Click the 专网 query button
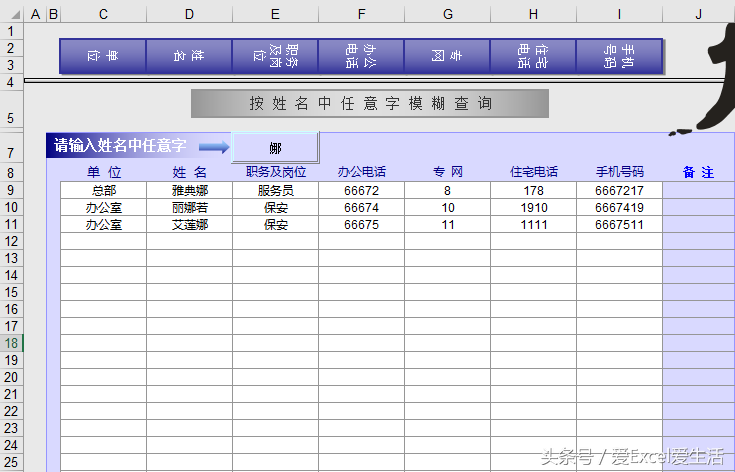Viewport: 735px width, 472px height. pyautogui.click(x=447, y=56)
